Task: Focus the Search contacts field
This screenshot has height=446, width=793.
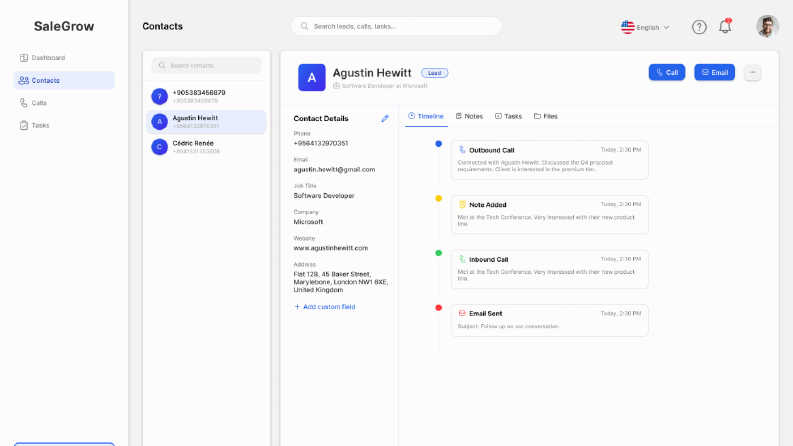Action: [x=206, y=65]
